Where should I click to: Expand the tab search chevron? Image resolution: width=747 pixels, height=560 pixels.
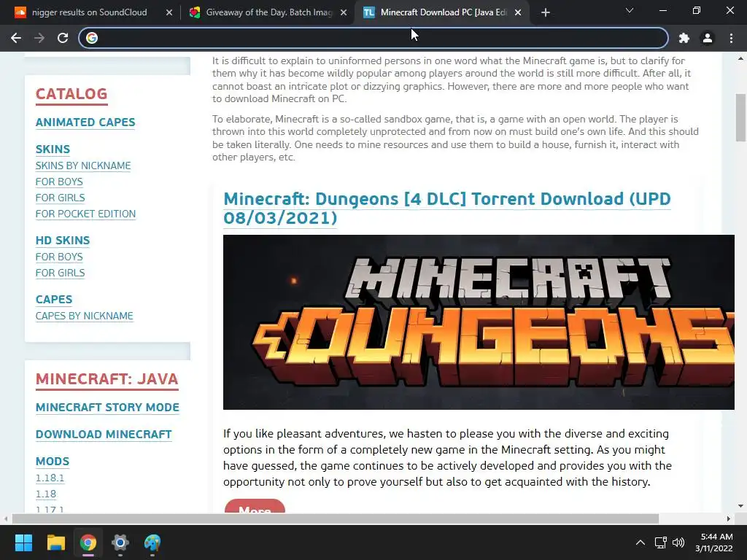[630, 10]
